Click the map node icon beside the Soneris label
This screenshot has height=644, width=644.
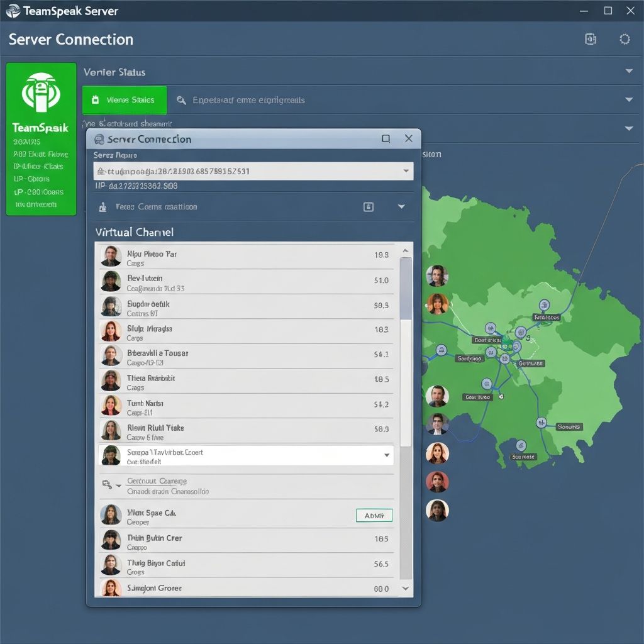540,423
